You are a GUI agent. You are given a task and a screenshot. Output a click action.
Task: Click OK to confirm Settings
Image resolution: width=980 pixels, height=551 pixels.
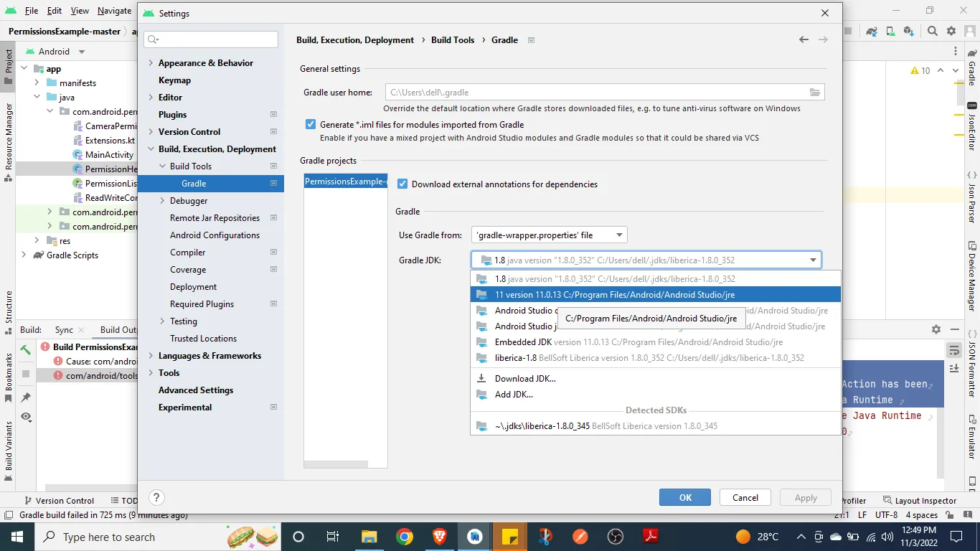[685, 497]
